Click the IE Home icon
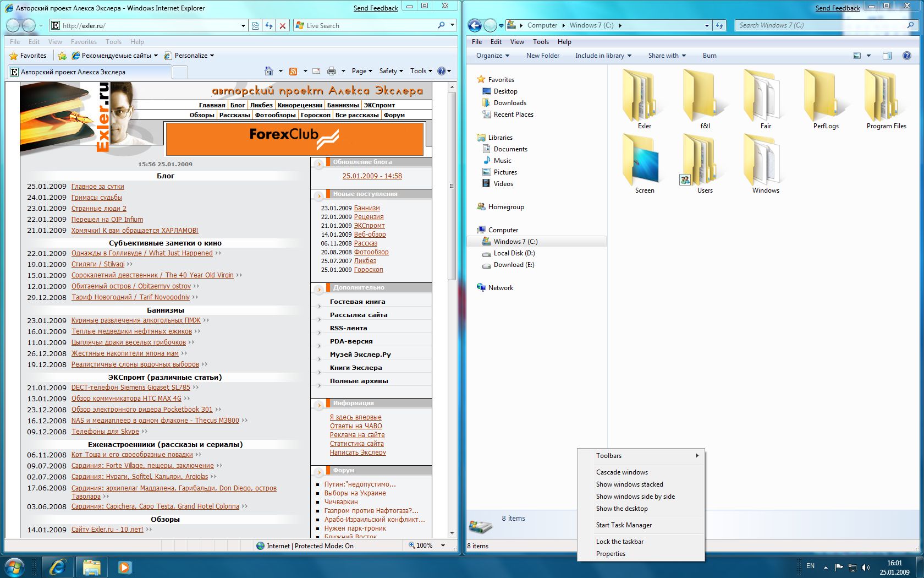Viewport: 924px width, 578px height. click(x=268, y=71)
